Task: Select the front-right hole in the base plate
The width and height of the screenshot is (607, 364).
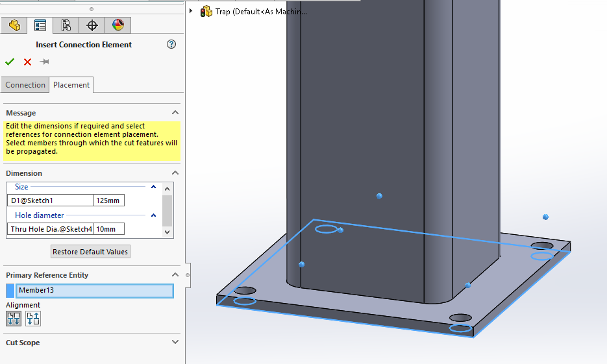Action: click(460, 318)
